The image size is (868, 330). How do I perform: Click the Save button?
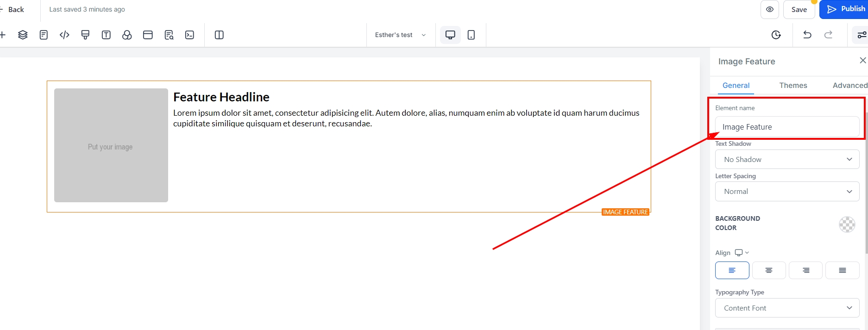799,9
